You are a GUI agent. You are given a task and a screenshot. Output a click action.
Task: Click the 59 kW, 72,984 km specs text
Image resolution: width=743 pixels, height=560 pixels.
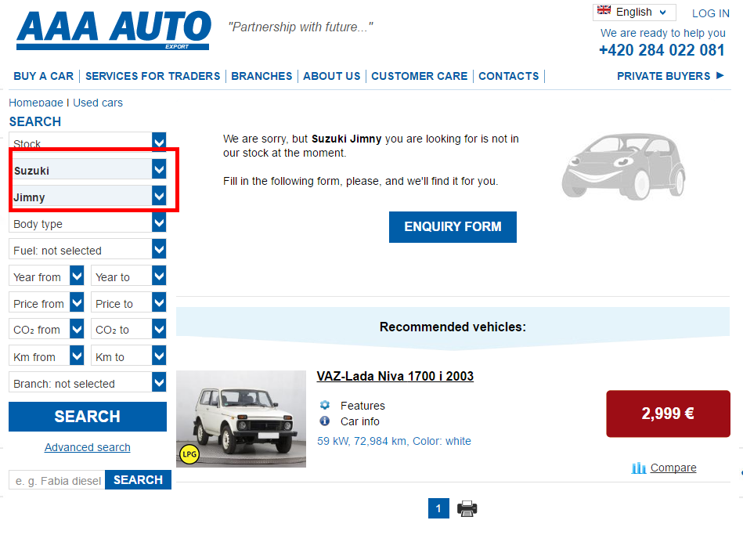[394, 441]
